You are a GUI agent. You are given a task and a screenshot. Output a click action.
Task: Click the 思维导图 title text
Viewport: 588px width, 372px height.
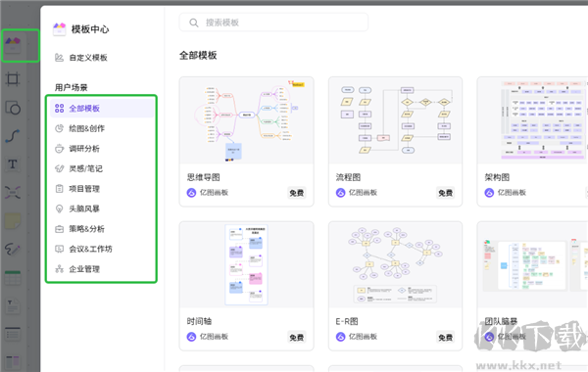pos(203,177)
